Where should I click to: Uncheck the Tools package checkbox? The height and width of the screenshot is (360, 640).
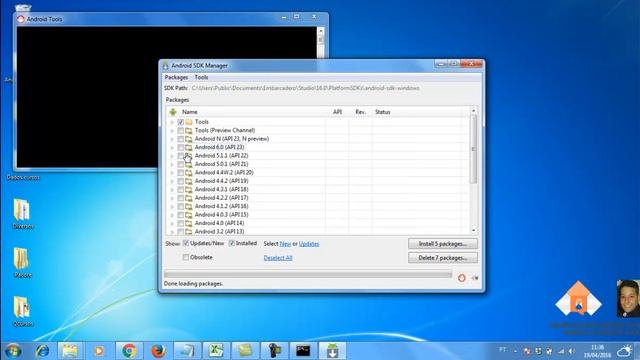180,122
